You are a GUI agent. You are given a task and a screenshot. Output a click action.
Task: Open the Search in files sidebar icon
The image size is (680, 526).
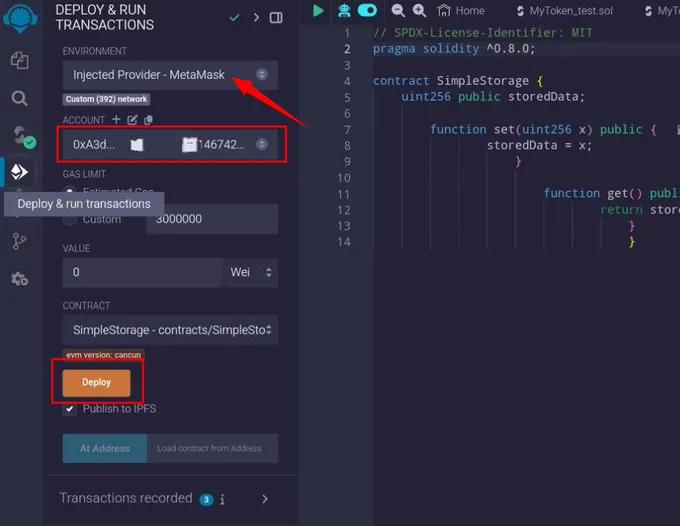click(x=19, y=98)
